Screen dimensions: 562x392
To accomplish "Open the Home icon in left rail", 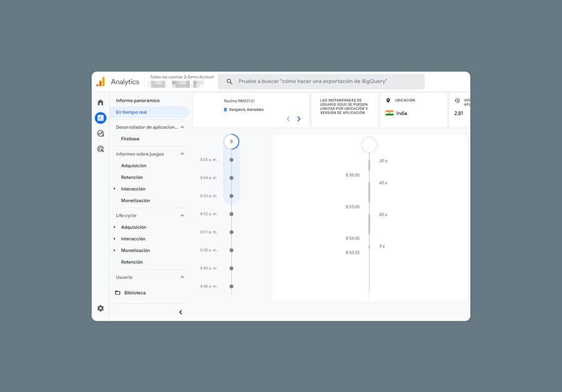I will click(x=101, y=102).
